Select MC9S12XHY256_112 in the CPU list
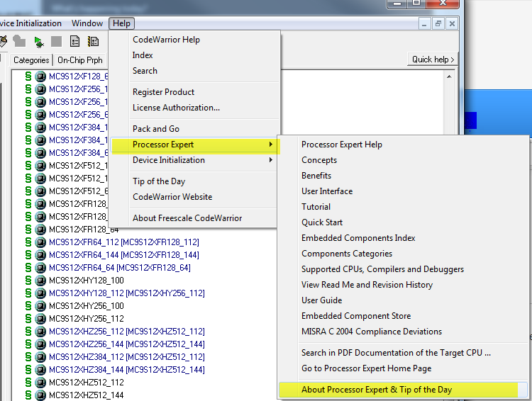 point(87,319)
